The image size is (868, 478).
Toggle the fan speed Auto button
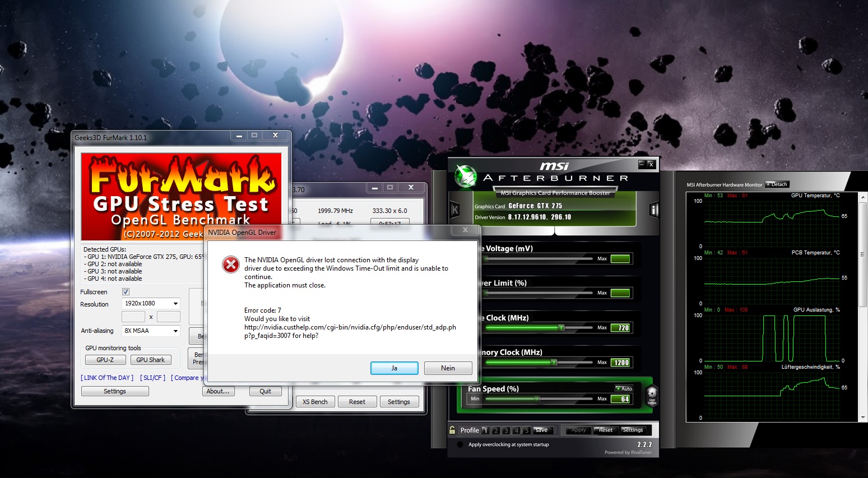coord(624,388)
